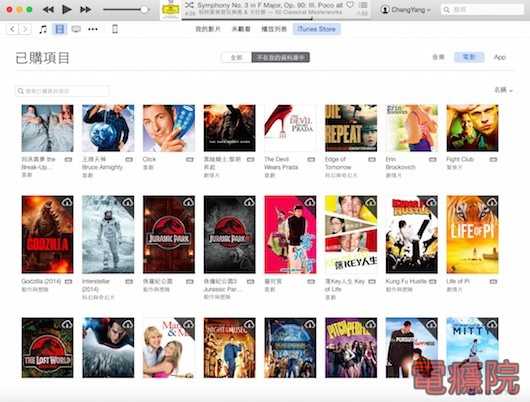The height and width of the screenshot is (402, 530).
Task: Download Marley & Me via cloud icon
Action: 189,324
